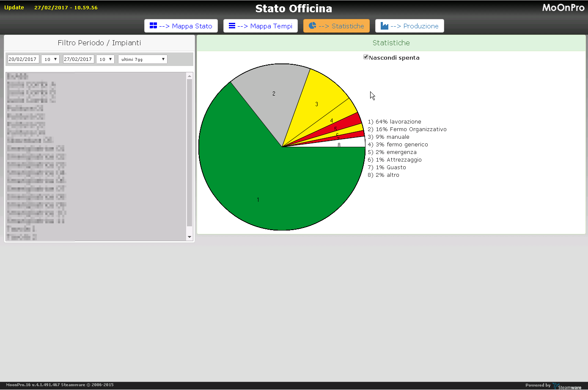The width and height of the screenshot is (588, 390).
Task: Click legend entry 1% Guasto
Action: coord(387,168)
